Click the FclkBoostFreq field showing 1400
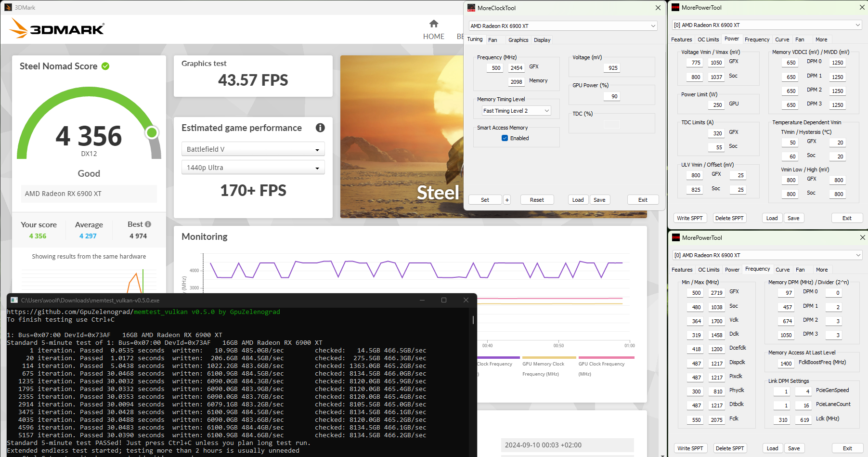Screen dimensions: 868x457 coord(786,364)
